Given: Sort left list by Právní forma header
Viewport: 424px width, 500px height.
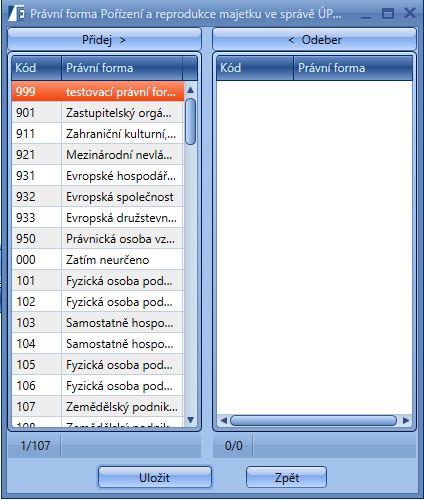Looking at the screenshot, I should tap(122, 68).
